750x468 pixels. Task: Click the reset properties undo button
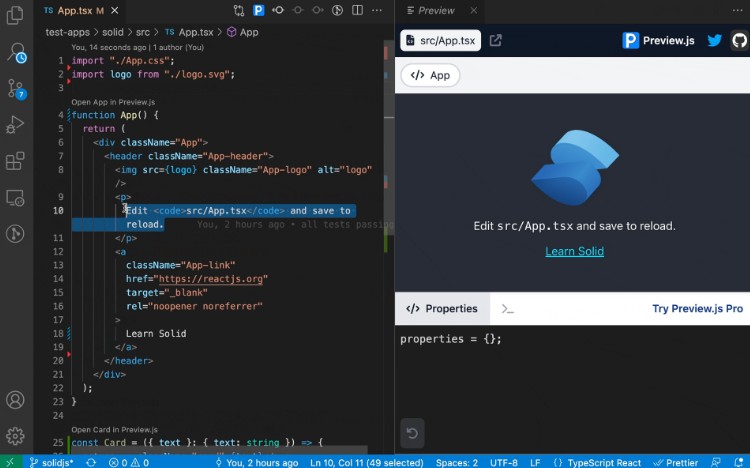pos(411,433)
